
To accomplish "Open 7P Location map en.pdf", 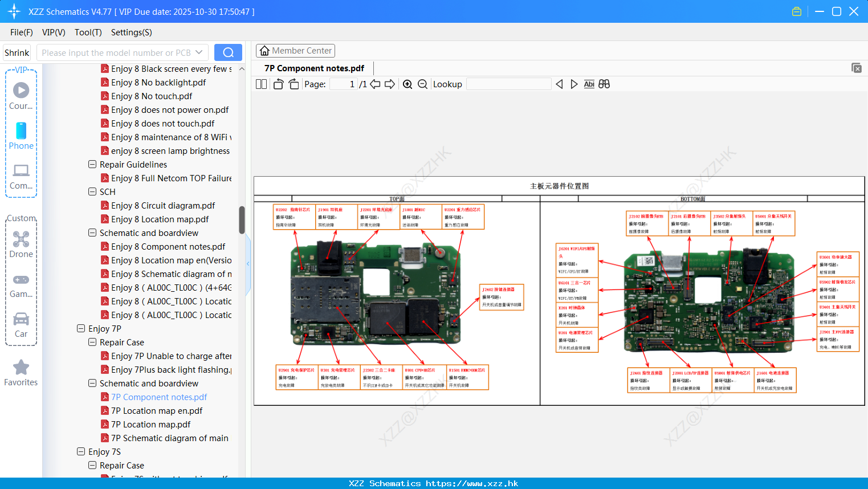I will pyautogui.click(x=157, y=410).
